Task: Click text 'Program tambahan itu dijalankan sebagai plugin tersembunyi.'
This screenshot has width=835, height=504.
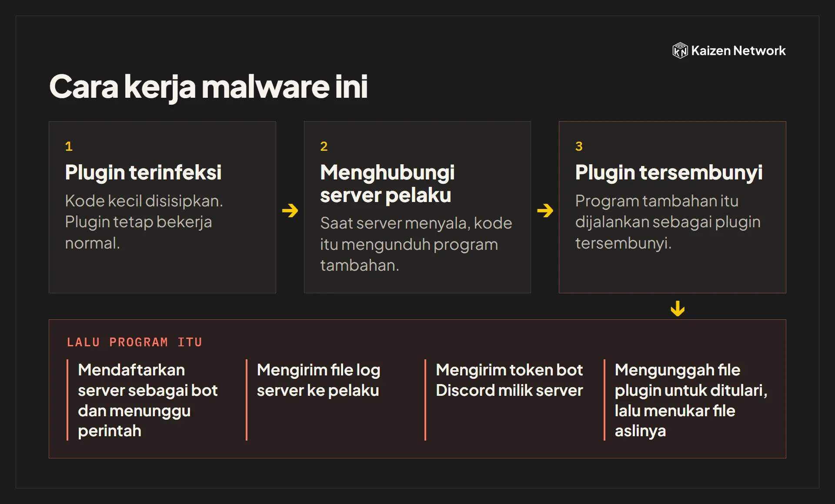Action: coord(668,222)
